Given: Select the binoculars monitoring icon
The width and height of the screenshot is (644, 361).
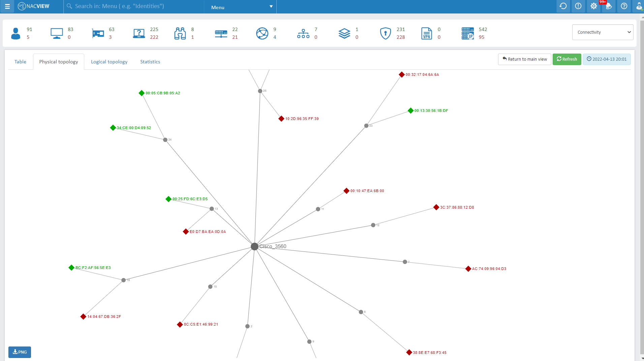Looking at the screenshot, I should 180,33.
